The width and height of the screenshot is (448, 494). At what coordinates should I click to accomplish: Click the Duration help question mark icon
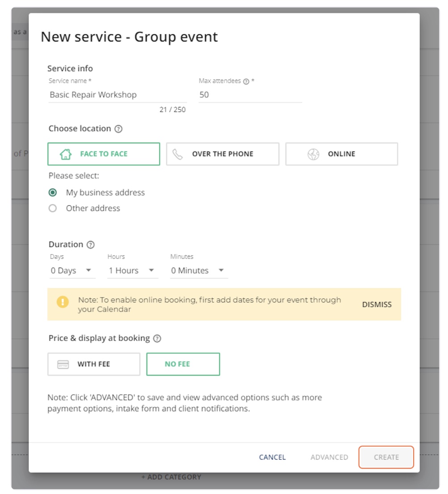coord(91,245)
